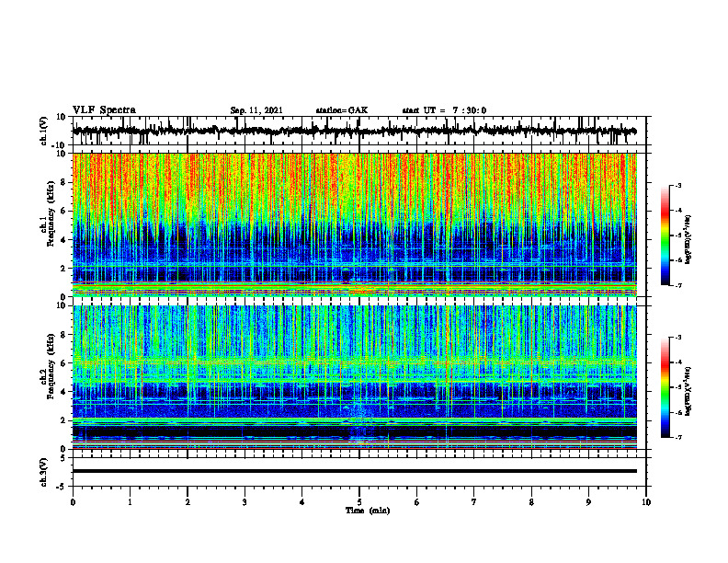This screenshot has width=728, height=563.
Task: Click the "-7" value on ch.1 color bar
Action: 677,285
